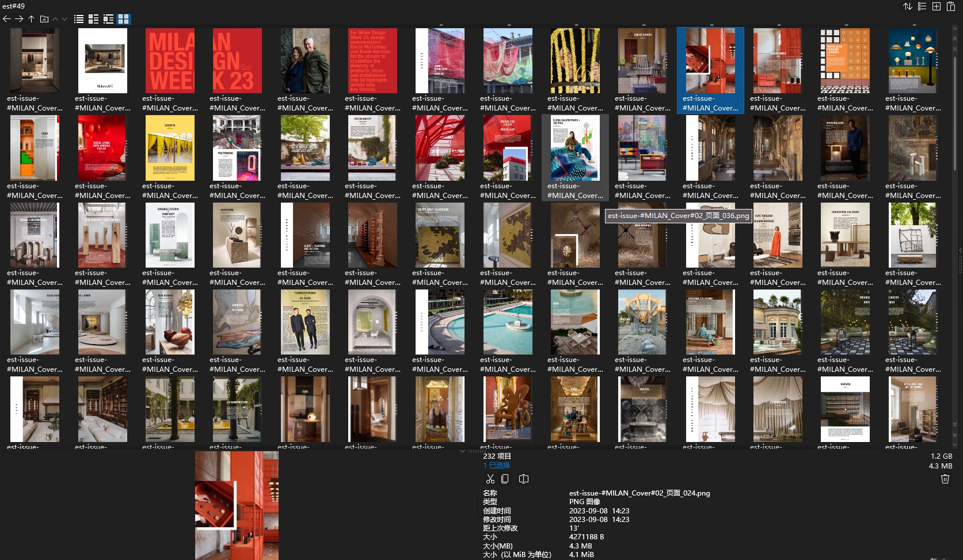
Task: Select the MILAN DESI WEE red cover thumbnail
Action: [x=170, y=61]
